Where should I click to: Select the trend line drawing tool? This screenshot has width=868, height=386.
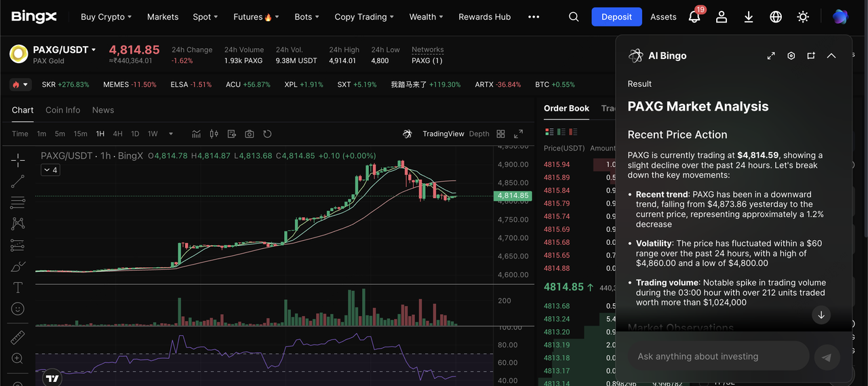(x=18, y=181)
